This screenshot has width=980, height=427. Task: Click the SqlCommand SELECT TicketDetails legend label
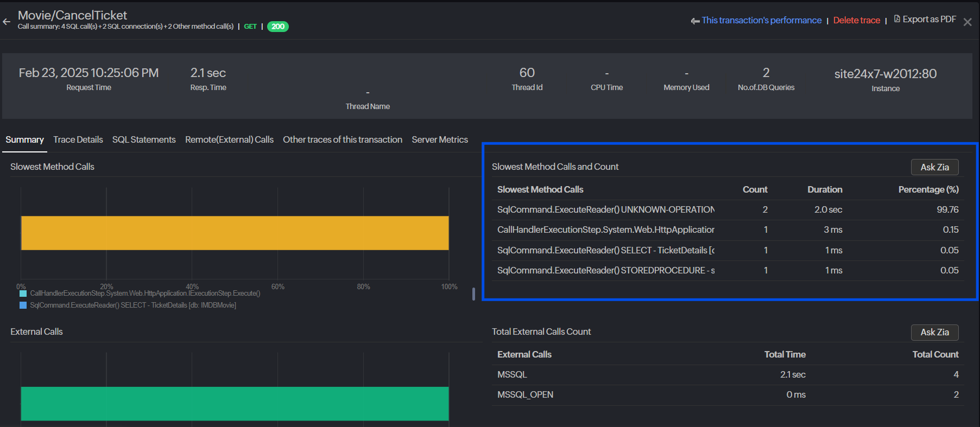(x=133, y=305)
